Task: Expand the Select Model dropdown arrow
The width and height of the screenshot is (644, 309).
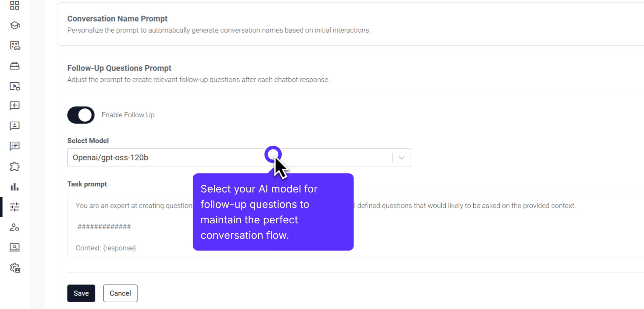Action: [401, 158]
